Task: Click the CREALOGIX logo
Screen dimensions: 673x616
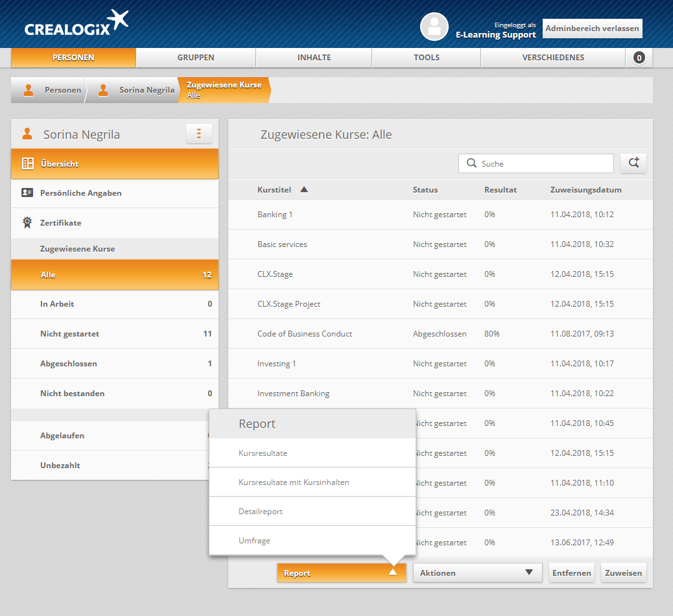Action: 77,24
